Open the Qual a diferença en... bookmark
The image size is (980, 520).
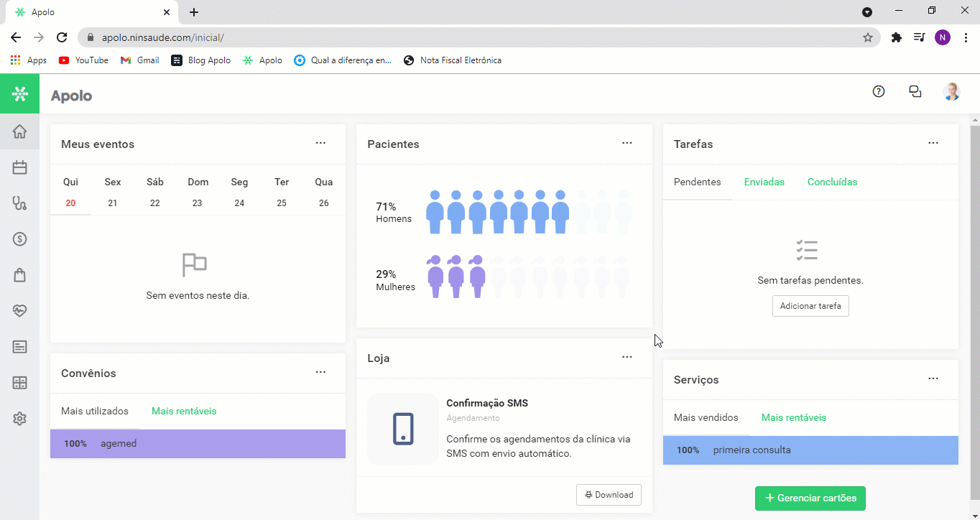pyautogui.click(x=343, y=60)
